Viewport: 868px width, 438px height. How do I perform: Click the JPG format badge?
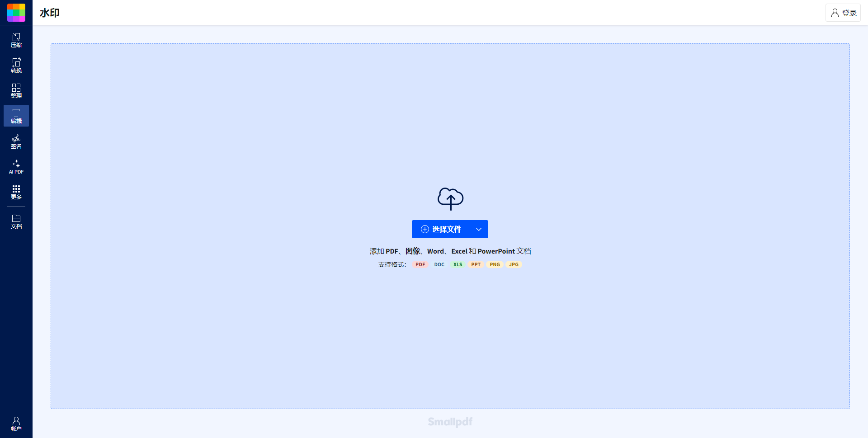tap(514, 264)
